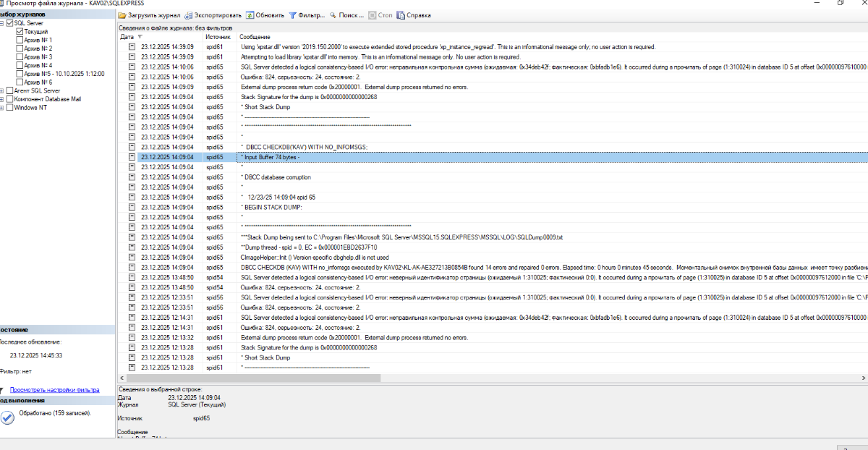
Task: Expand the Компонент Database Mail node
Action: coord(2,99)
